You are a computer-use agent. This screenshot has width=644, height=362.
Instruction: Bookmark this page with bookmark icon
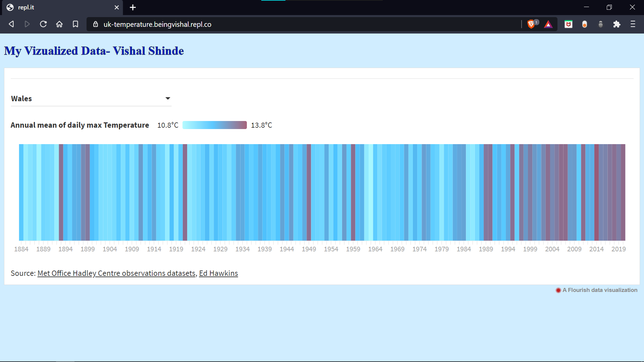point(75,24)
